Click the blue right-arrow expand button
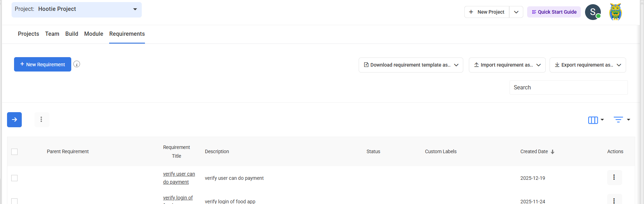644x204 pixels. (x=14, y=120)
